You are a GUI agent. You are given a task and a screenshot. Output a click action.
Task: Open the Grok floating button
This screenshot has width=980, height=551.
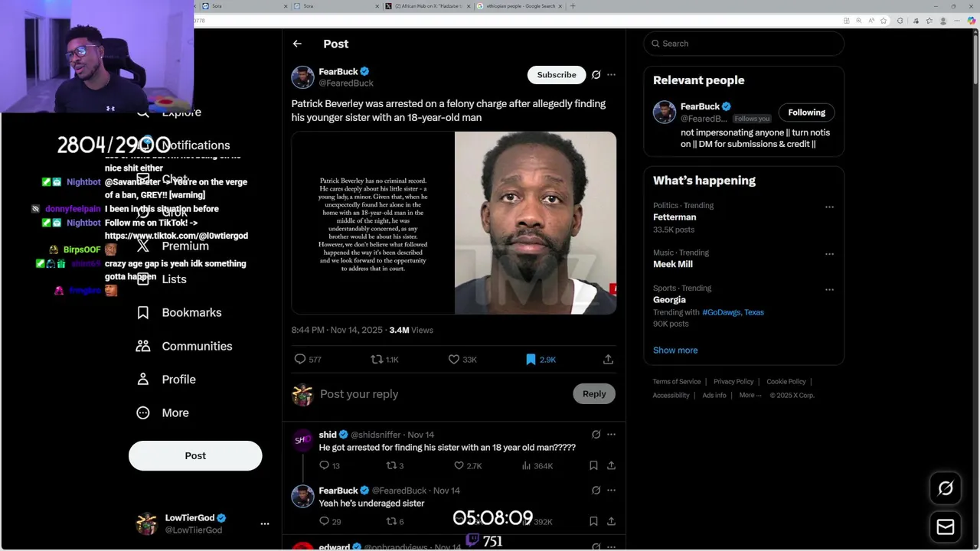point(946,489)
